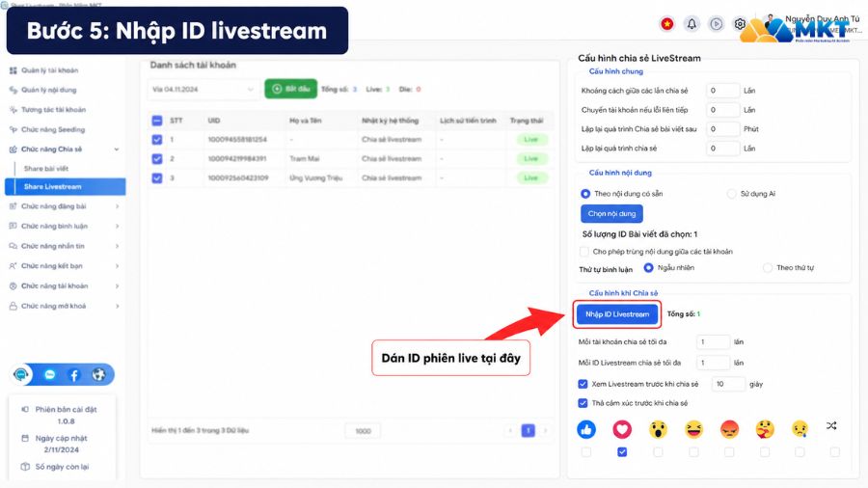Select the Share Livestream menu item
868x488 pixels.
pyautogui.click(x=66, y=187)
